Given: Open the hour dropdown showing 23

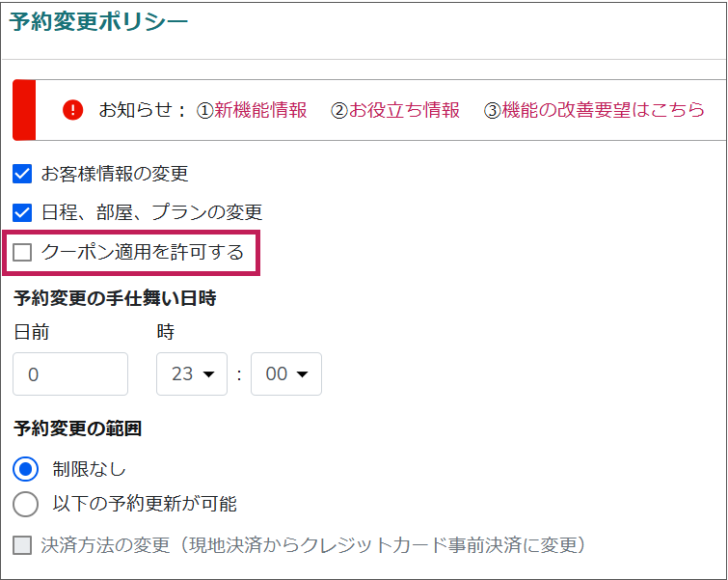Looking at the screenshot, I should click(x=192, y=374).
